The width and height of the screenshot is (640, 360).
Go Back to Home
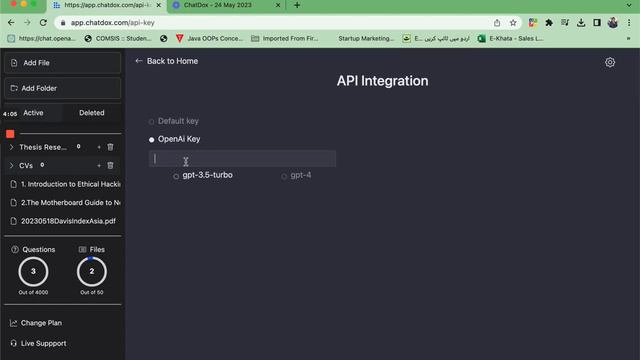[x=167, y=61]
